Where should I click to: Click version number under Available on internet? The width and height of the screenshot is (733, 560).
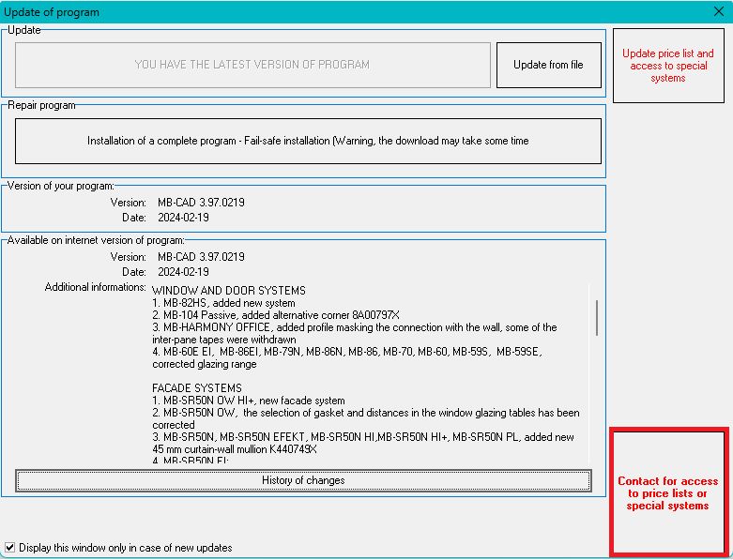(201, 257)
